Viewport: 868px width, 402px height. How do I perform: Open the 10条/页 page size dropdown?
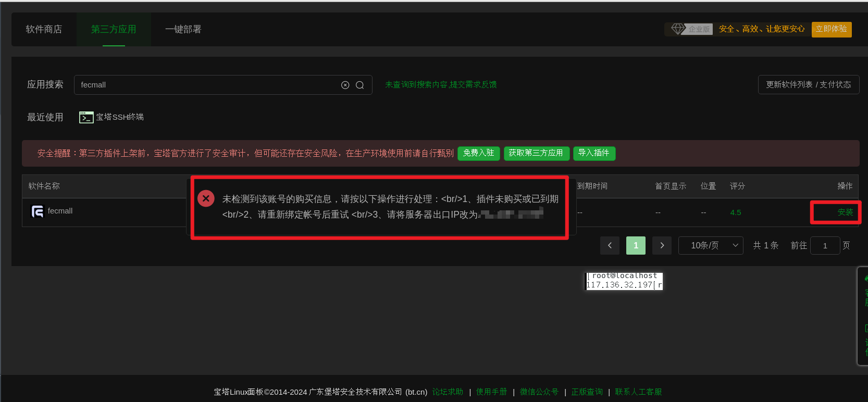[x=711, y=245]
